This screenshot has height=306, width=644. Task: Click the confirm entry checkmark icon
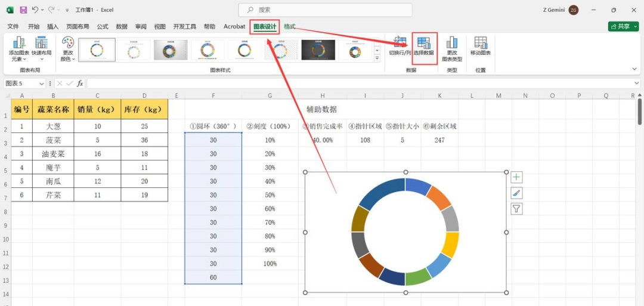click(70, 84)
